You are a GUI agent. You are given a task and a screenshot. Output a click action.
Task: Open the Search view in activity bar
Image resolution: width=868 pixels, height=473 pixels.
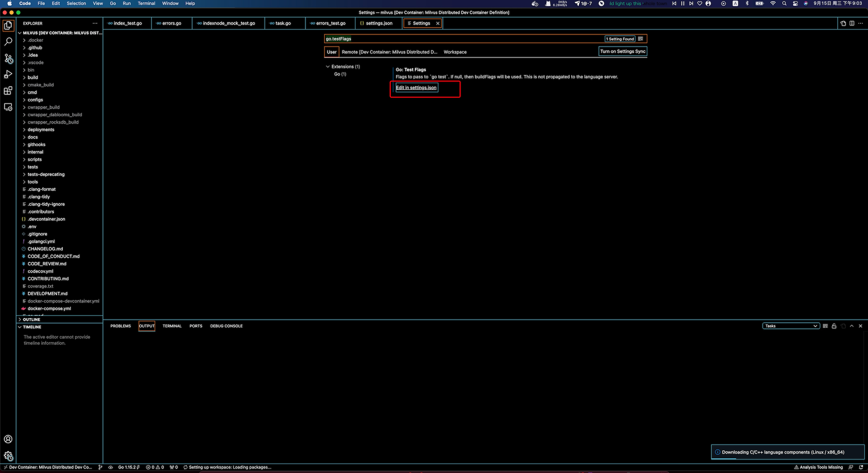pyautogui.click(x=8, y=42)
